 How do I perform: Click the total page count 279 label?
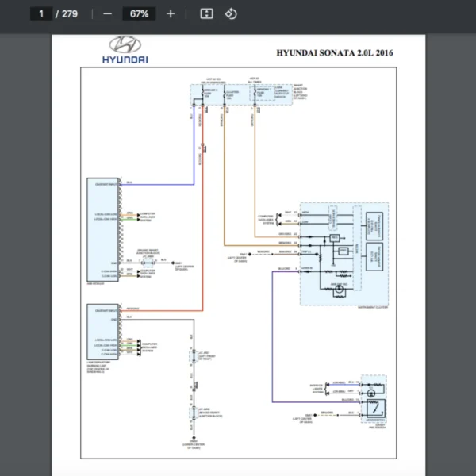click(68, 14)
